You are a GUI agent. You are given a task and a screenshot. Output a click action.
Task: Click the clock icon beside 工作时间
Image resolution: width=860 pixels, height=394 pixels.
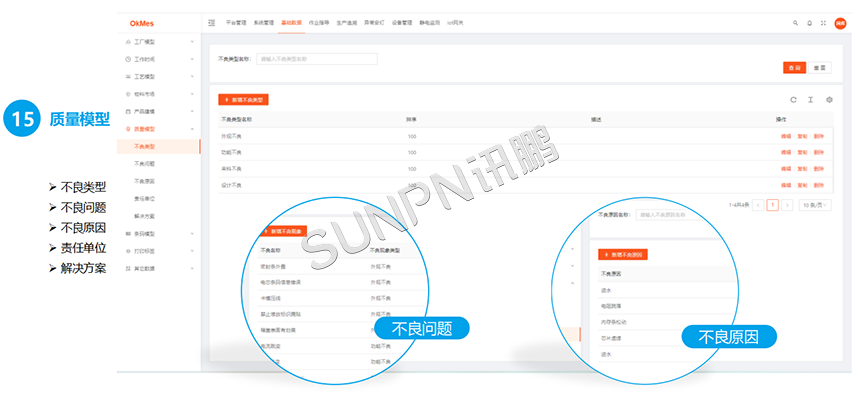coord(128,59)
